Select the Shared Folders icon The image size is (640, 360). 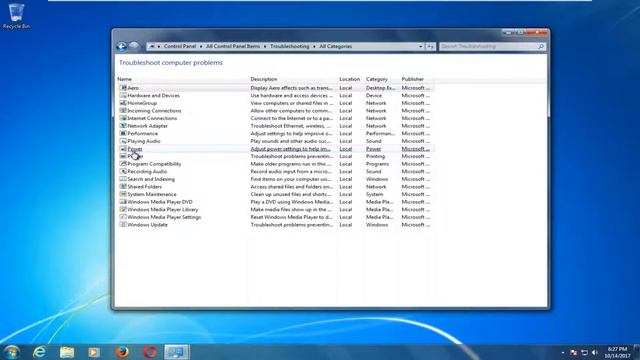tap(123, 187)
